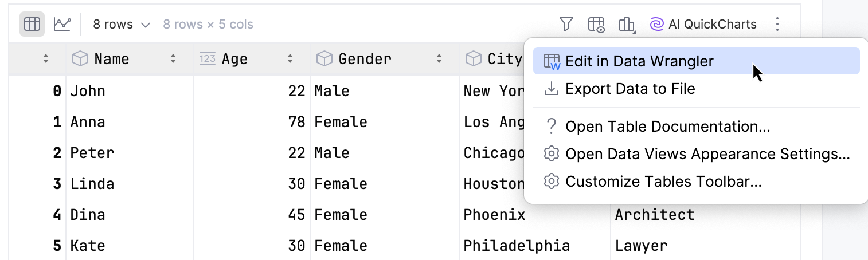Open the column statistics icon dropdown
The width and height of the screenshot is (868, 260).
(627, 24)
